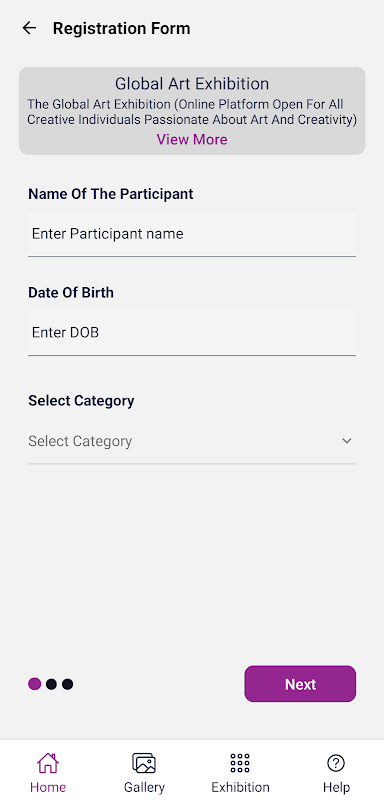384x800 pixels.
Task: Tap the Home house icon
Action: [48, 763]
